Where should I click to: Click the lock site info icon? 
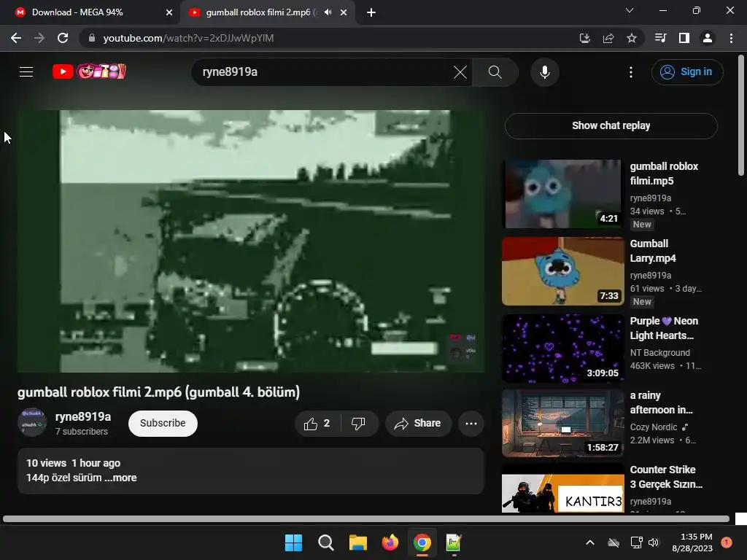coord(92,38)
